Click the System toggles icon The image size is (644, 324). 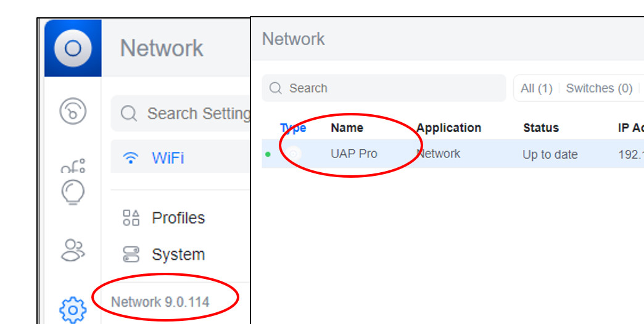coord(131,254)
